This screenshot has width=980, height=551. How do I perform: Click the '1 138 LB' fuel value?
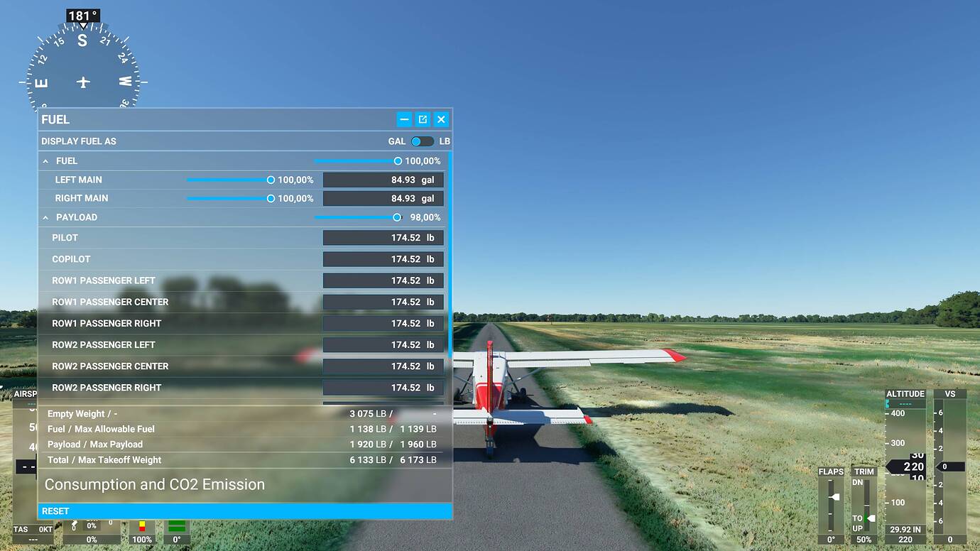pyautogui.click(x=368, y=429)
